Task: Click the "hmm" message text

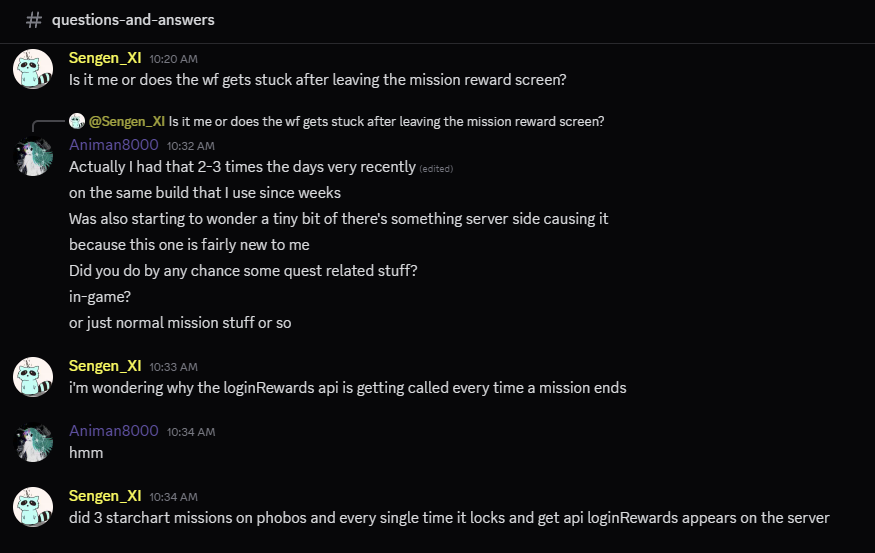Action: 86,453
